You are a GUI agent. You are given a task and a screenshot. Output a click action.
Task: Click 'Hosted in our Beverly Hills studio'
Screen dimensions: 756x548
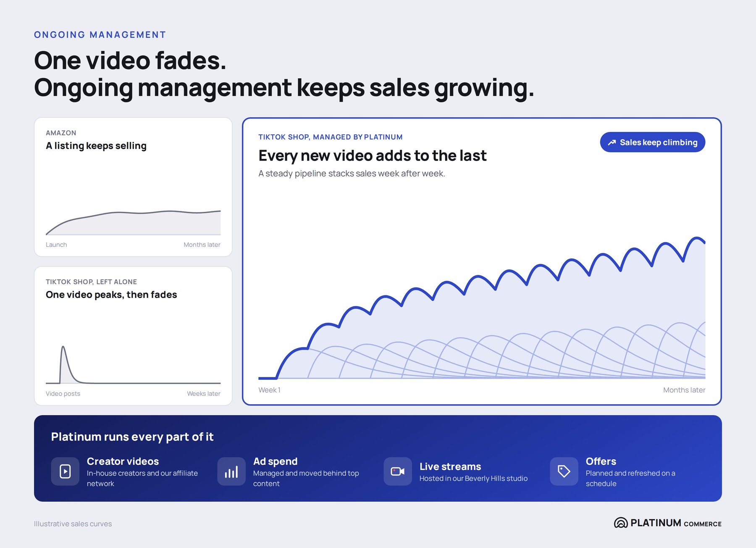click(x=474, y=479)
